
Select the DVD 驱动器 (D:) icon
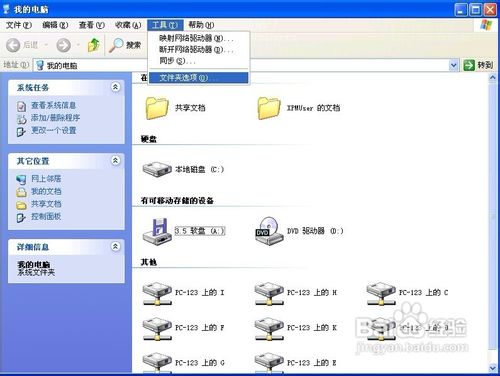coord(269,231)
